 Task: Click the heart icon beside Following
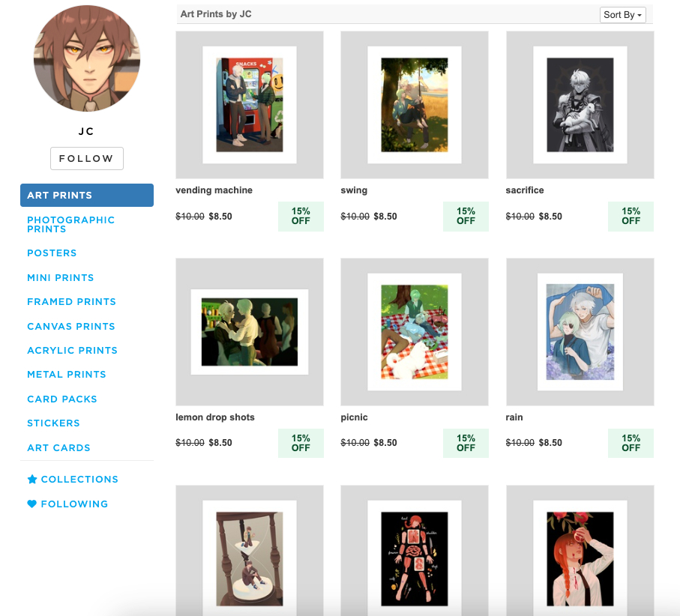31,504
